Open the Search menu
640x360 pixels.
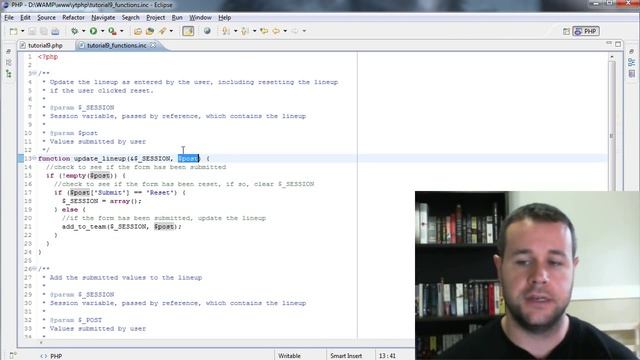pyautogui.click(x=131, y=18)
